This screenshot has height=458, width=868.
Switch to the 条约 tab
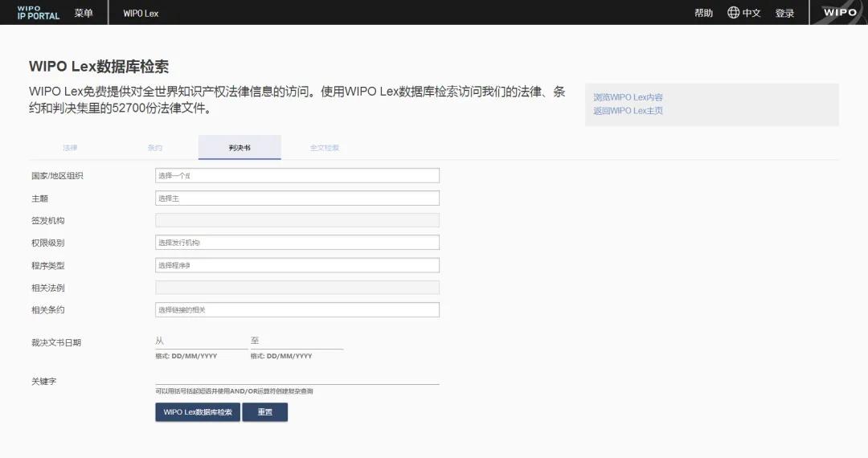tap(155, 148)
